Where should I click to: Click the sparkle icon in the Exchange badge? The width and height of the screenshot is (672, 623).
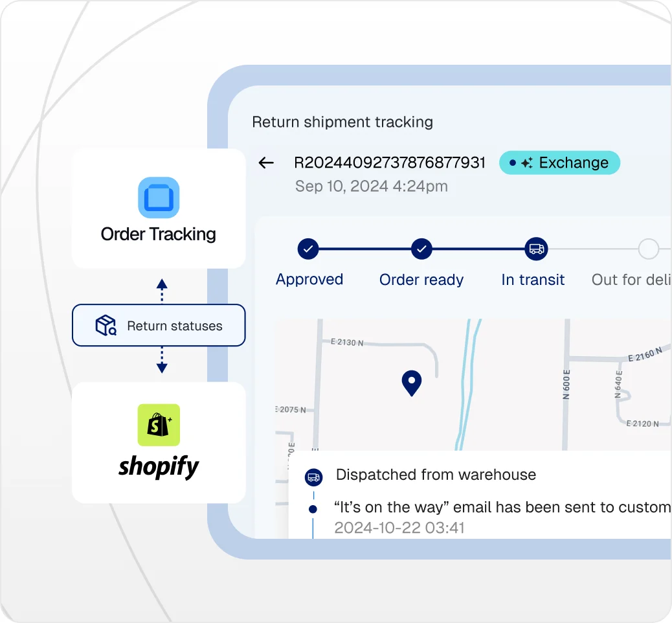(x=527, y=163)
